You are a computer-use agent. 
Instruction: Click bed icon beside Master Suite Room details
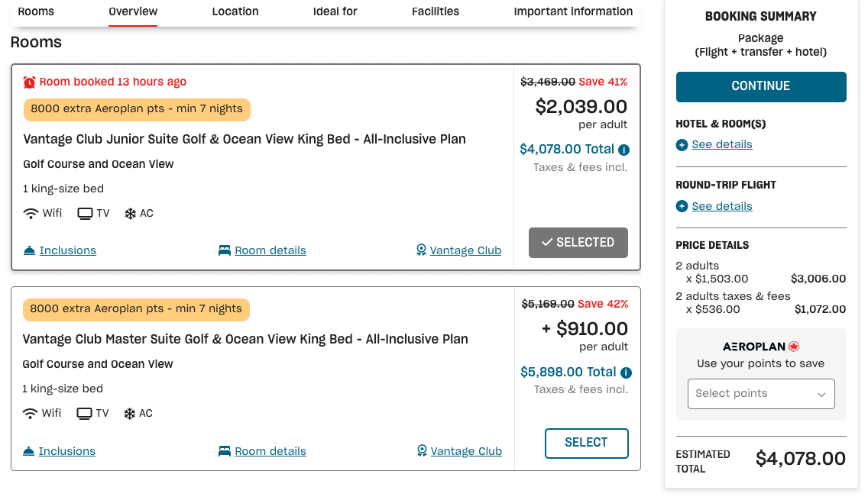pos(225,451)
